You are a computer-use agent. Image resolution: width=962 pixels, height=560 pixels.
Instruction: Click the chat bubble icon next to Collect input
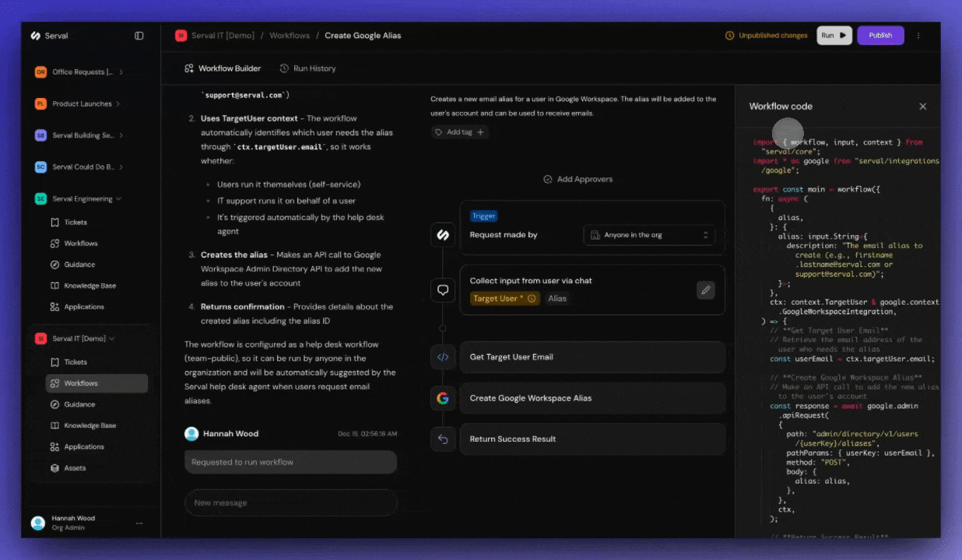(x=443, y=289)
